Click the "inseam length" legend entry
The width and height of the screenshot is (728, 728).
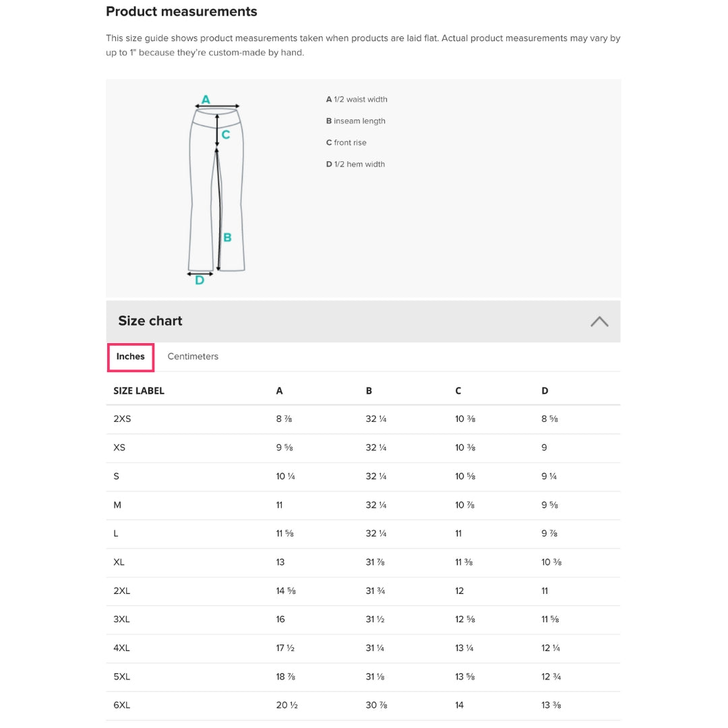(x=356, y=121)
